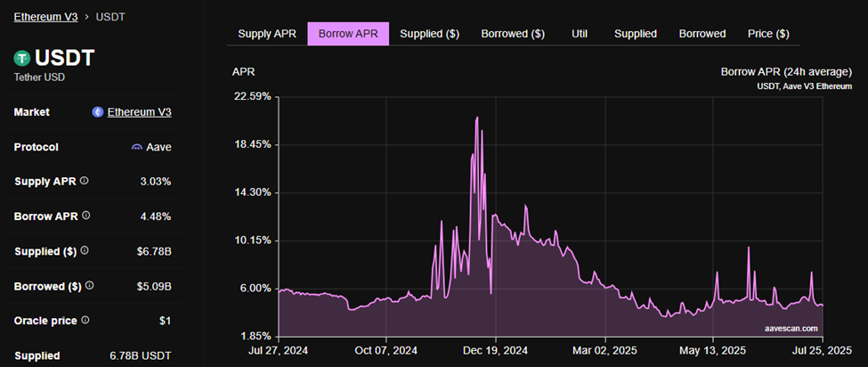Click the USDT heading title
Image resolution: width=868 pixels, height=367 pixels.
(x=65, y=58)
